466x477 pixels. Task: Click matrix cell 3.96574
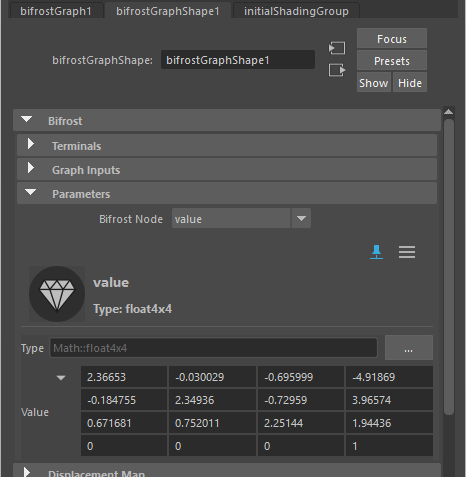point(389,400)
